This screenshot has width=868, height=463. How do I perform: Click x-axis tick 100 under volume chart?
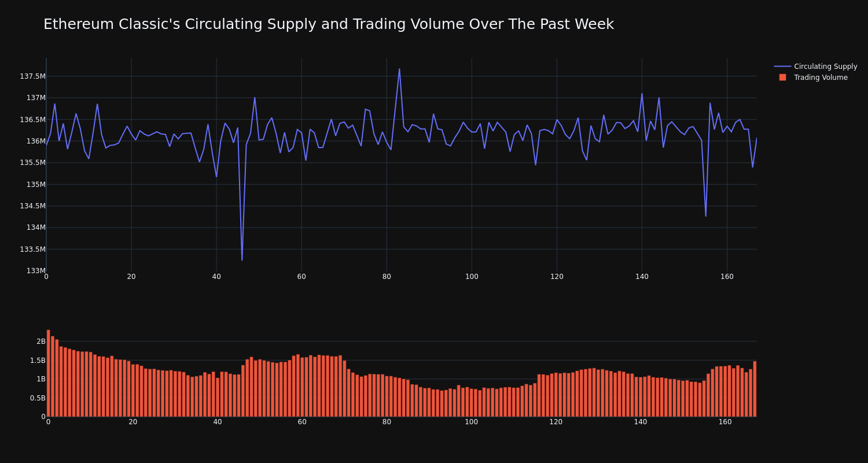(472, 422)
